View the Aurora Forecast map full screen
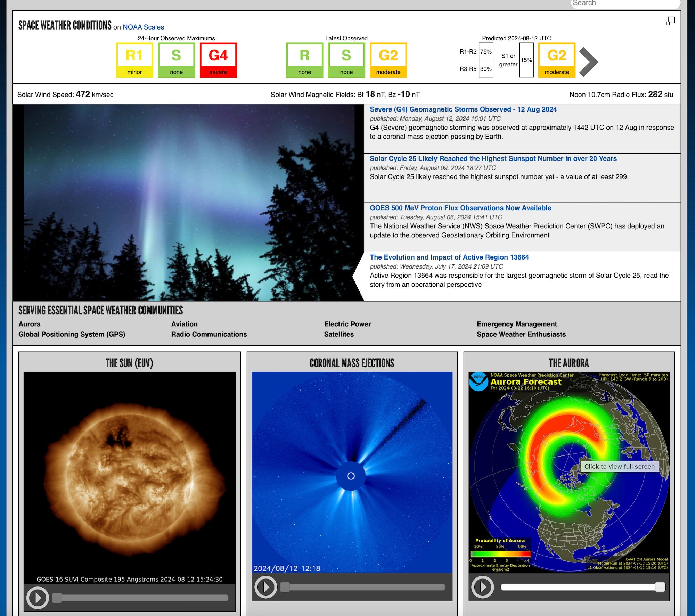The image size is (695, 616). tap(569, 472)
